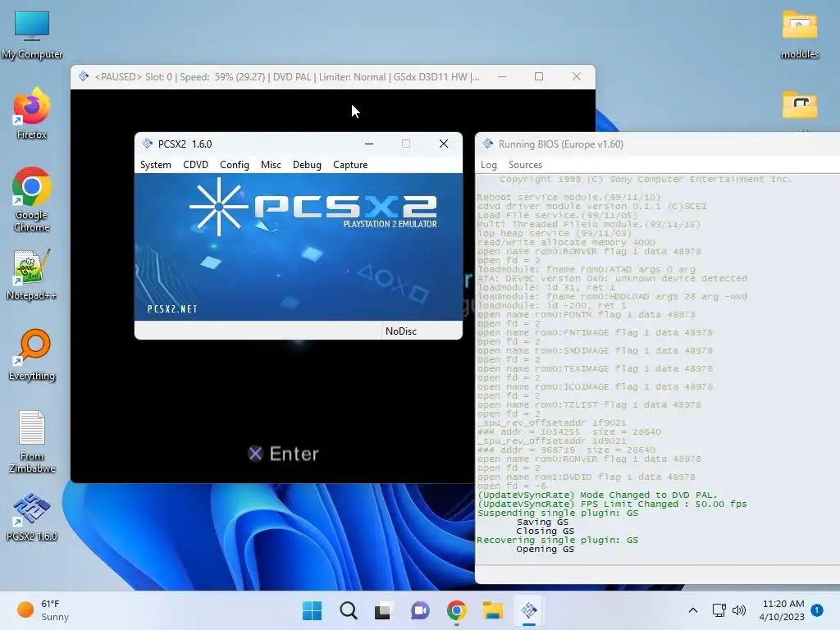Click log line "Mode Changed to DVD PAL."
The width and height of the screenshot is (840, 630).
point(649,495)
